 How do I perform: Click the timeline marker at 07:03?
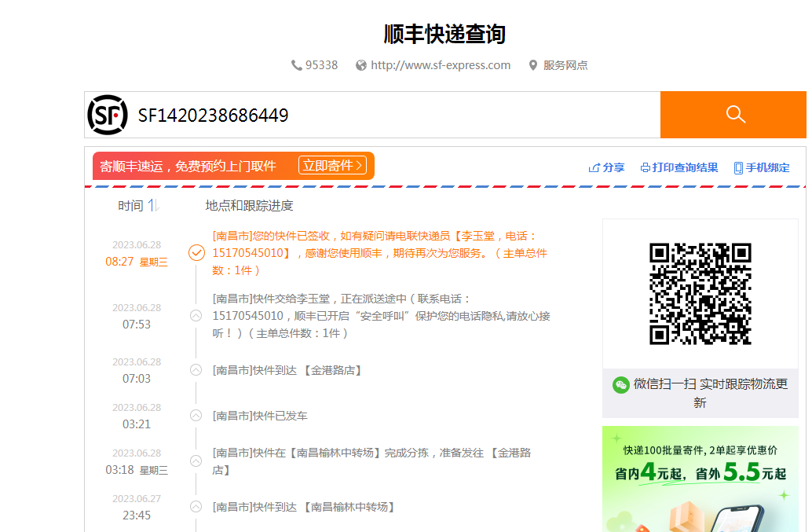[x=196, y=370]
